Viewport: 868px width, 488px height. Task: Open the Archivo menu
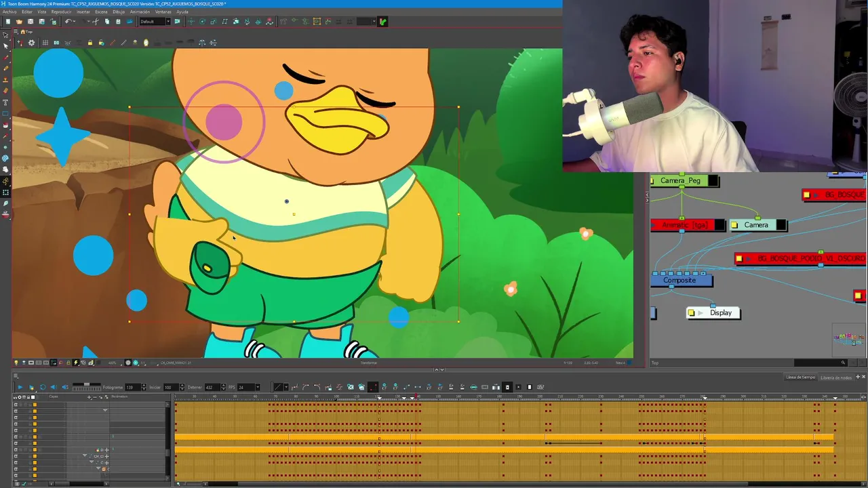9,12
